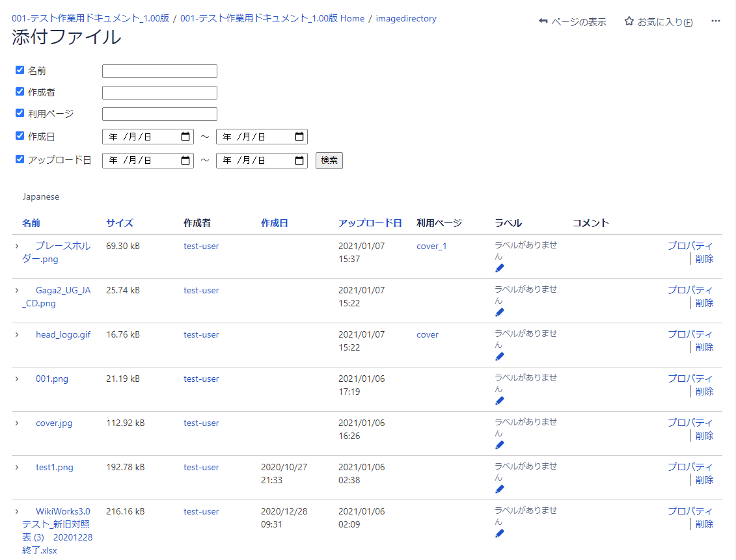736x560 pixels.
Task: Click 削除 for the WikiWorks3.0 xlsx file
Action: coord(704,524)
